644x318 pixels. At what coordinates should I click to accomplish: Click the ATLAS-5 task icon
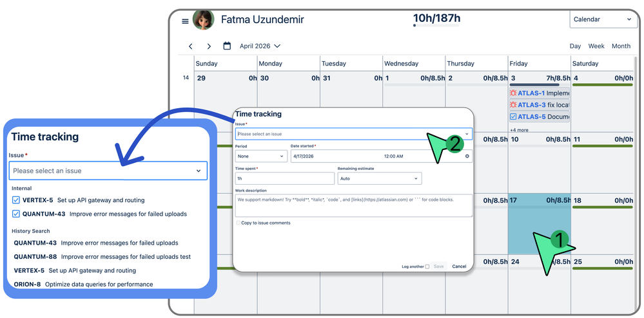[513, 117]
